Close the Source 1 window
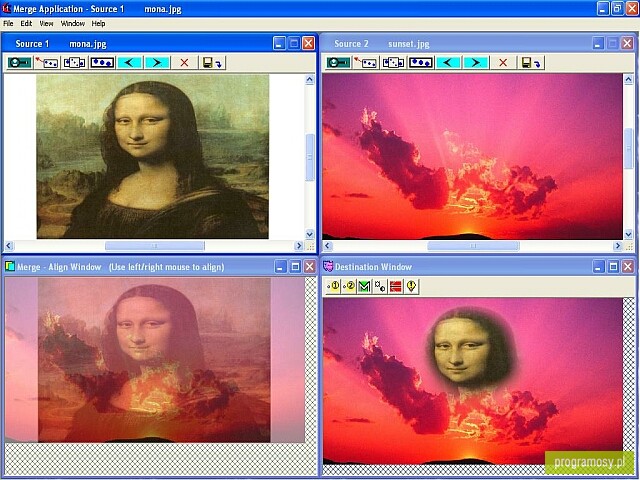Screen dimensions: 640x480 [309, 43]
